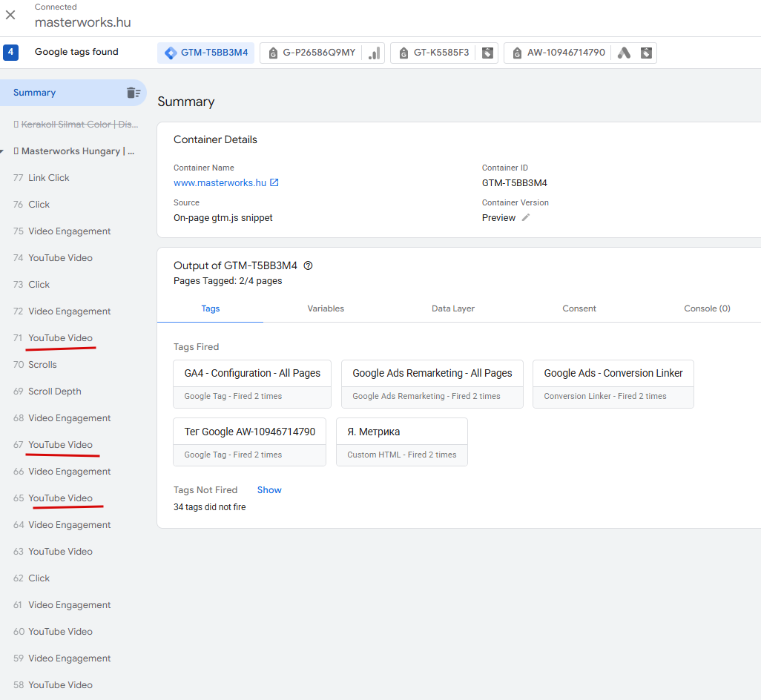Image resolution: width=761 pixels, height=700 pixels.
Task: Switch to the Consent tab
Action: pyautogui.click(x=579, y=308)
